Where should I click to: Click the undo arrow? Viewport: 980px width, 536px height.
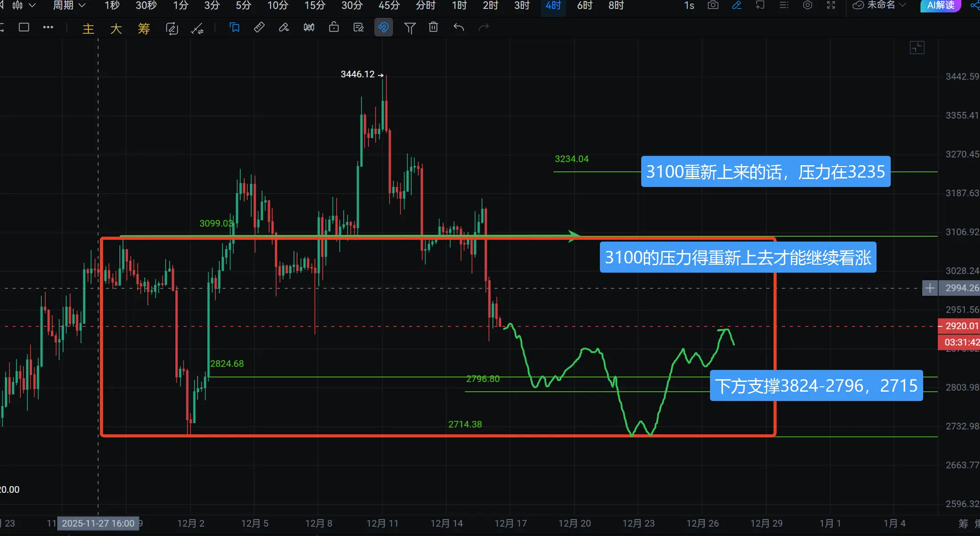coord(459,28)
